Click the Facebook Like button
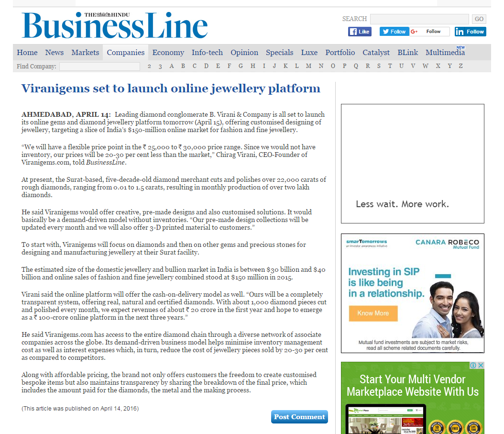The image size is (504, 434). pyautogui.click(x=360, y=32)
